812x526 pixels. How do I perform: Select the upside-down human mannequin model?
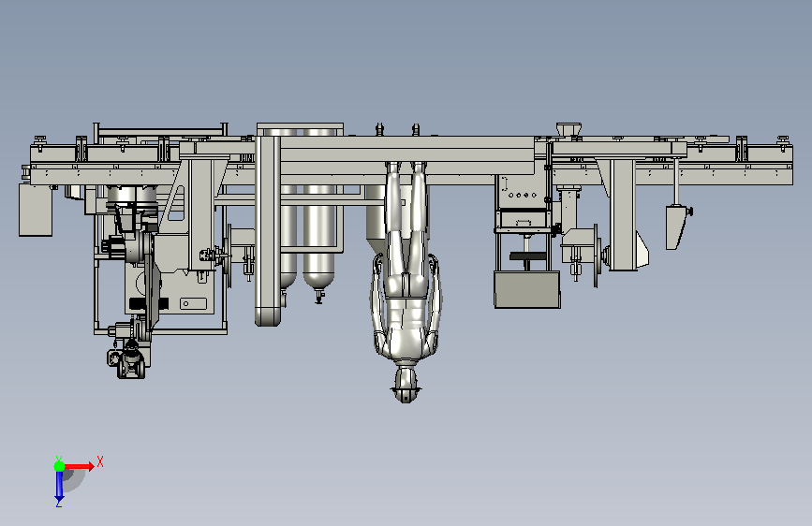(x=406, y=281)
